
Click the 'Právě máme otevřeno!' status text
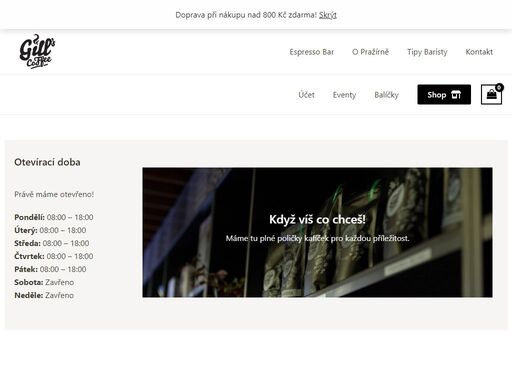tap(54, 194)
